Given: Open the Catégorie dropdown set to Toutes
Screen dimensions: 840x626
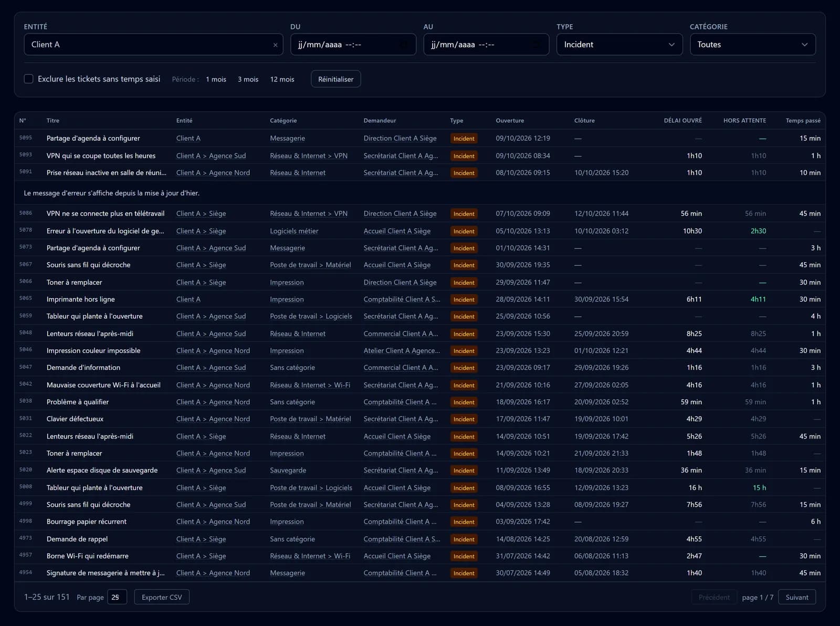Looking at the screenshot, I should [x=752, y=45].
